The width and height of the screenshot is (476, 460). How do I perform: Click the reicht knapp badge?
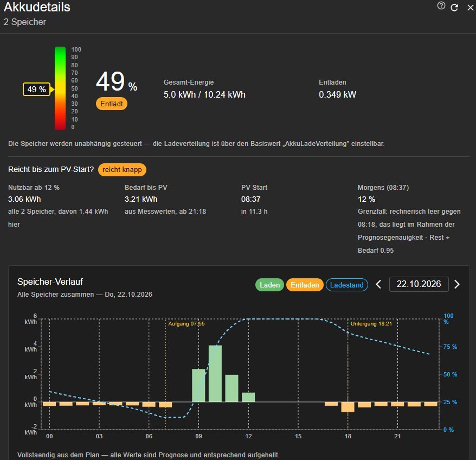(x=122, y=170)
